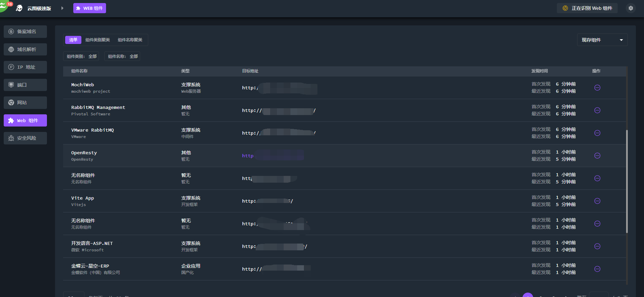This screenshot has width=644, height=297.
Task: Click more-actions icon for OpenResty row
Action: [597, 156]
